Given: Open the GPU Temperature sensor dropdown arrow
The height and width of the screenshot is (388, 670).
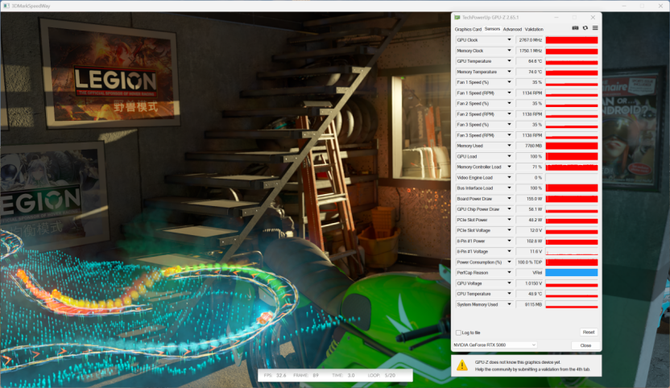Looking at the screenshot, I should click(x=509, y=61).
